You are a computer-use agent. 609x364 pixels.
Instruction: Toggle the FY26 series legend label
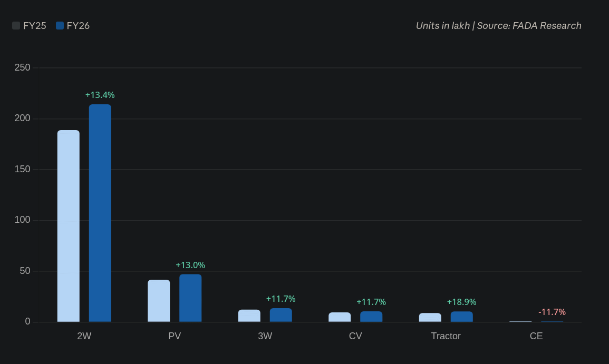coord(78,26)
